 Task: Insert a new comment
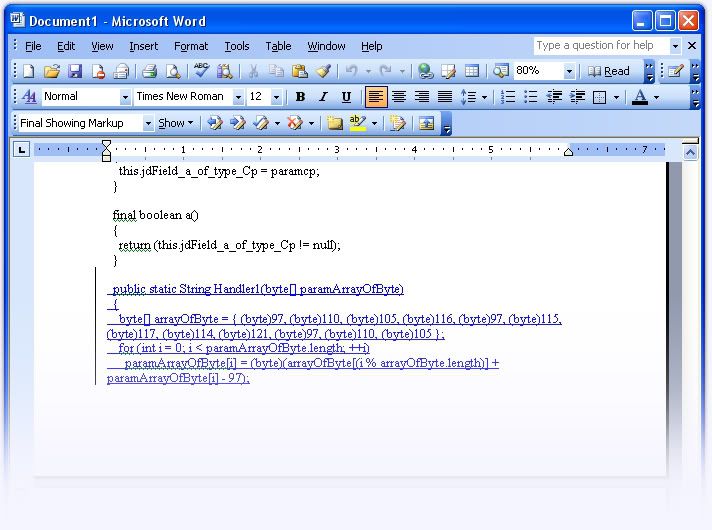(x=335, y=123)
